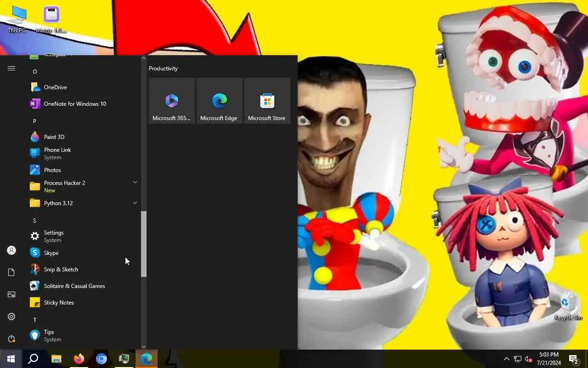Launch OneNote for Windows 10

click(83, 103)
